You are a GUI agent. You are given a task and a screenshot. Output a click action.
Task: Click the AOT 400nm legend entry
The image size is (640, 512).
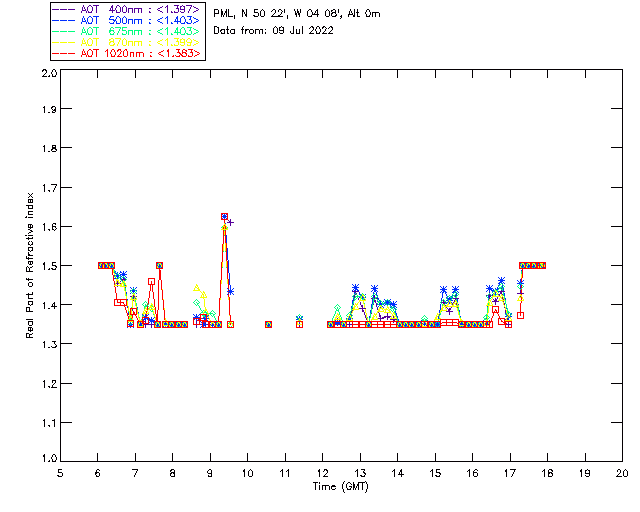126,9
